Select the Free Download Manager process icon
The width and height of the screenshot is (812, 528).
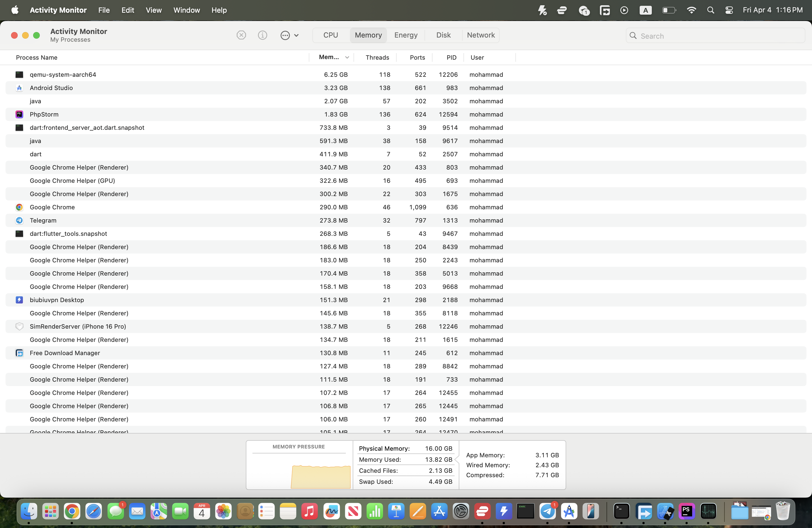coord(19,353)
